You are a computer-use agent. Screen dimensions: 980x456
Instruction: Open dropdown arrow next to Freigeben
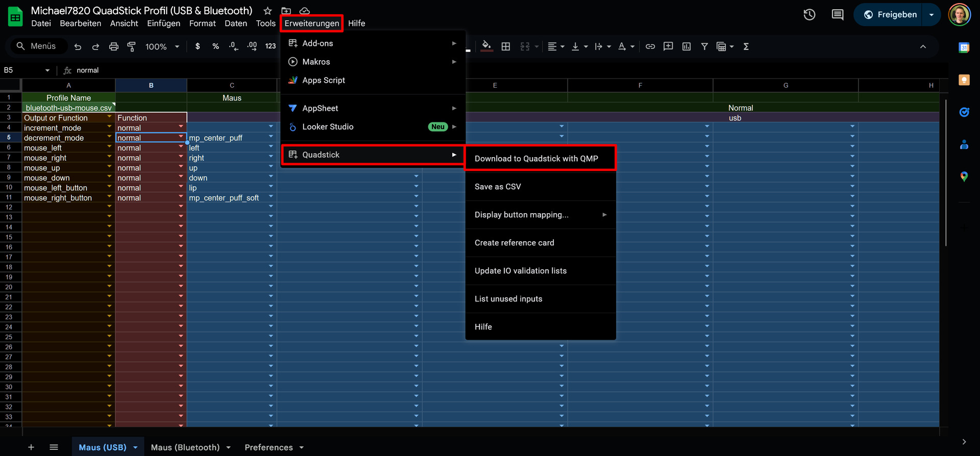tap(932, 15)
